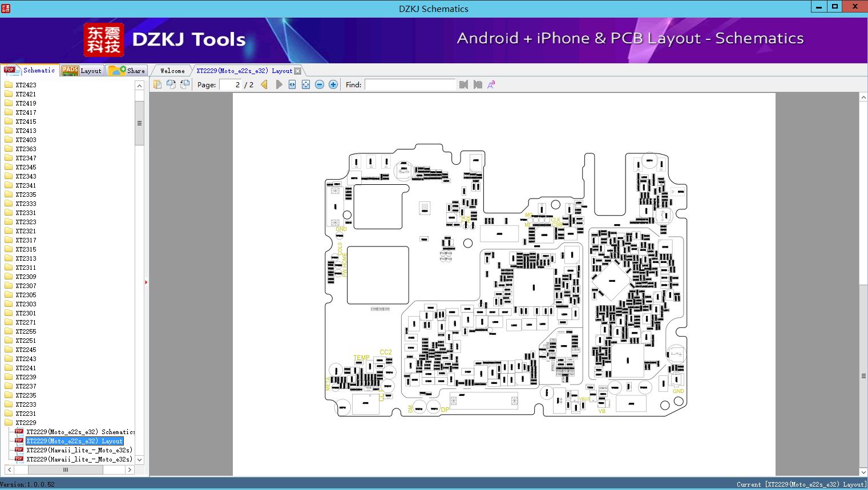Find the previous match
The height and width of the screenshot is (490, 868).
pos(463,84)
